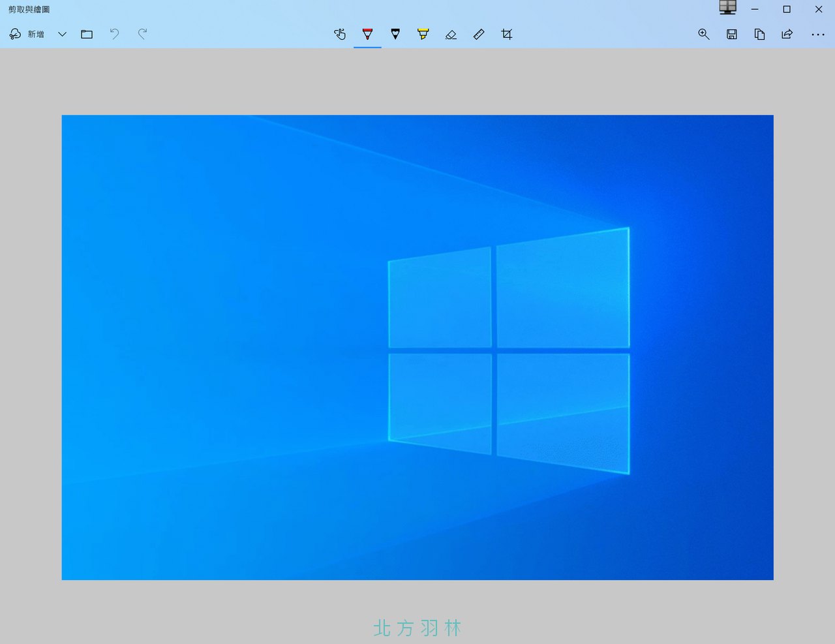Share the snip
This screenshot has width=835, height=644.
[787, 34]
